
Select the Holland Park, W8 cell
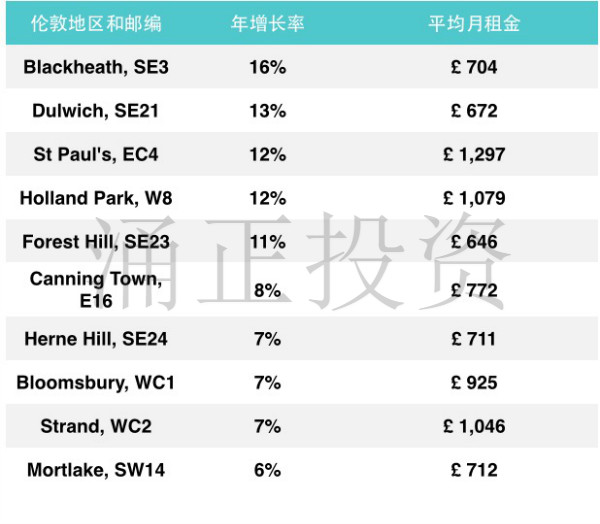point(96,198)
